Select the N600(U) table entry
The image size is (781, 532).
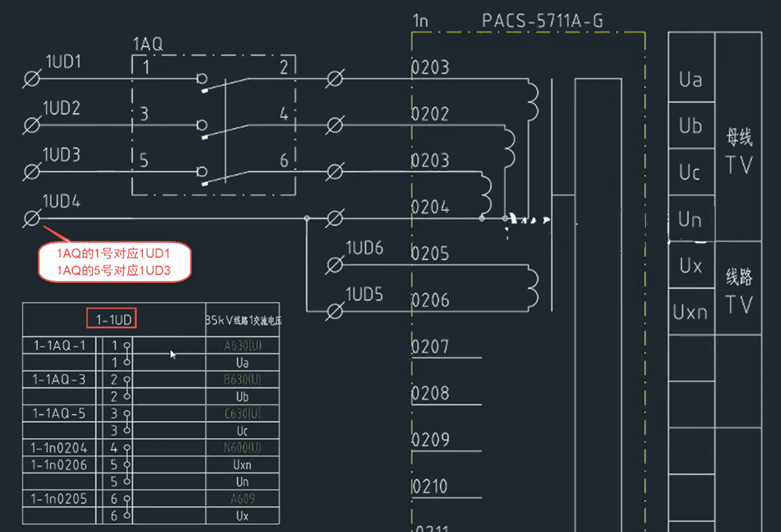coord(242,448)
